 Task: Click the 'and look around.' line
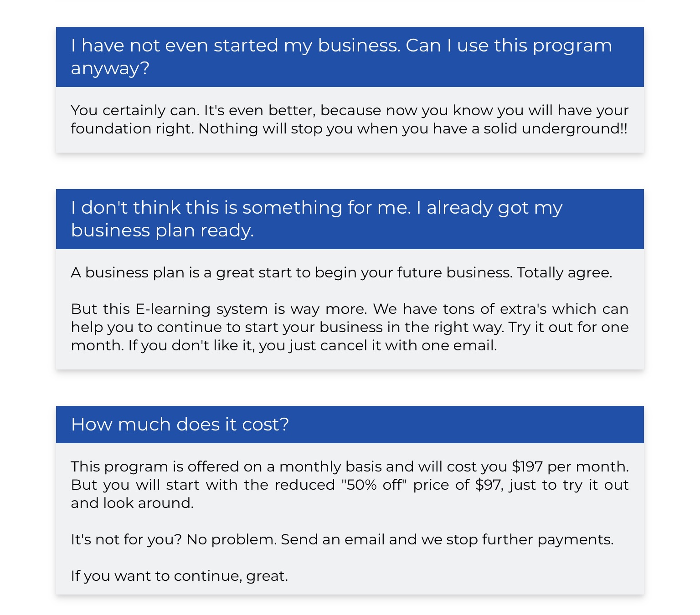tap(132, 503)
